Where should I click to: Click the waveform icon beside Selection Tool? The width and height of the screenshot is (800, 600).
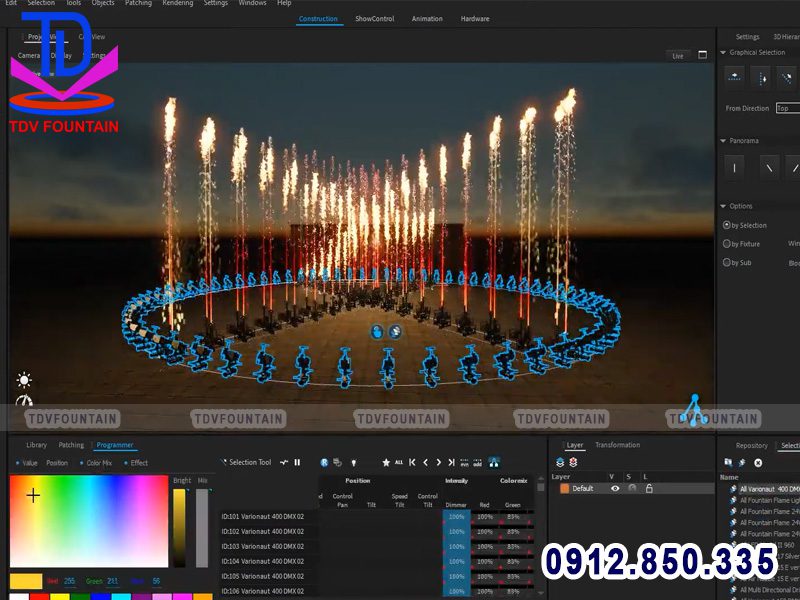[284, 462]
